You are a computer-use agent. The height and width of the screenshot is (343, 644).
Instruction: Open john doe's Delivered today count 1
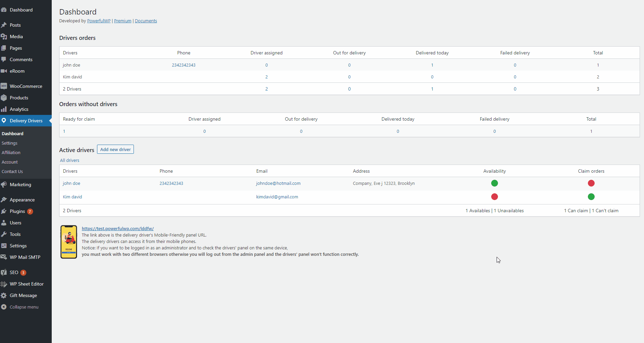[432, 65]
